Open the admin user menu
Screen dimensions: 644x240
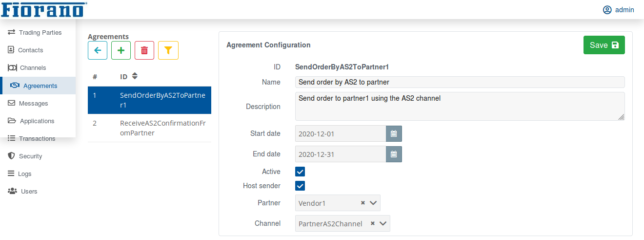[619, 10]
